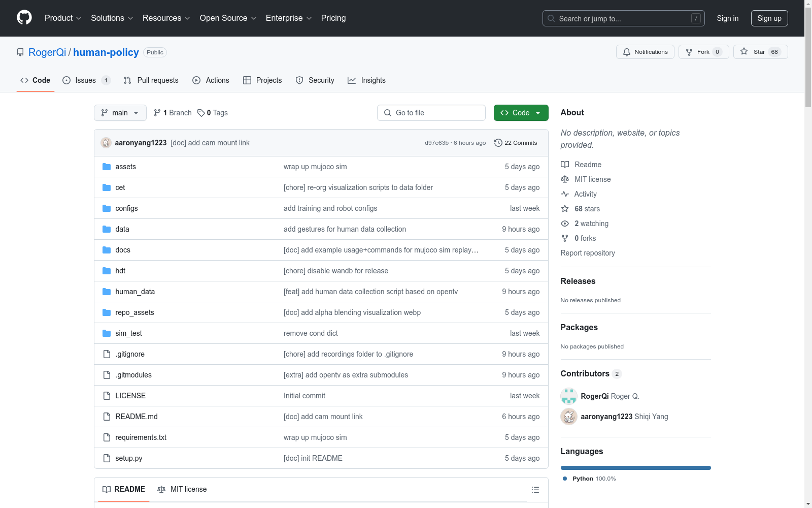Open the main branch selector
This screenshot has width=812, height=508.
click(120, 113)
